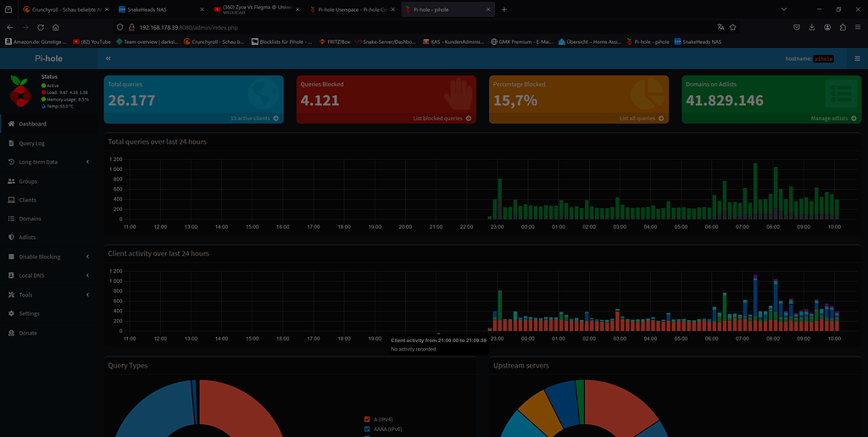This screenshot has height=437, width=868.
Task: Expand the Tools submenu
Action: point(87,295)
